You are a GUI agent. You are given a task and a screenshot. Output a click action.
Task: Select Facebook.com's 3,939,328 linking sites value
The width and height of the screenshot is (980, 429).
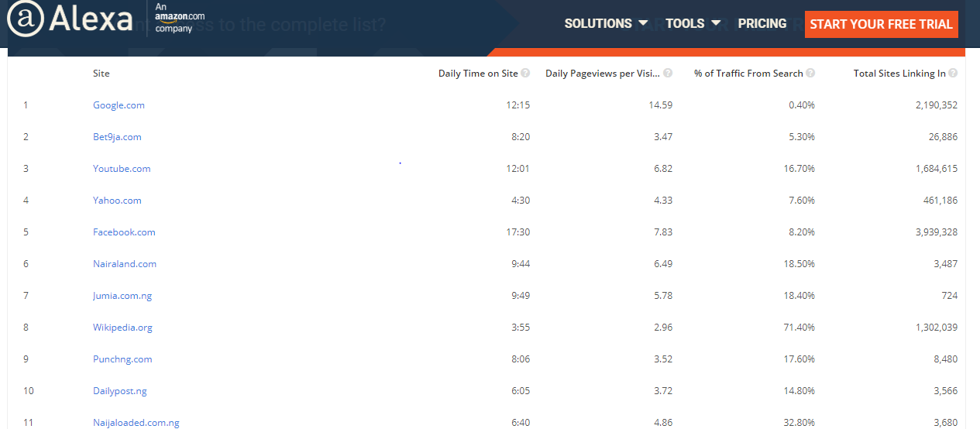pos(937,232)
